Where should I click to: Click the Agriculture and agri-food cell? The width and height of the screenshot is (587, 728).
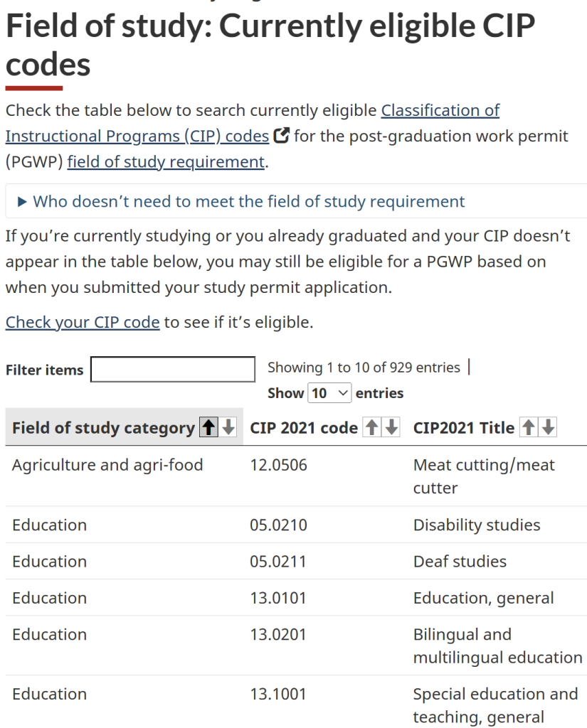pyautogui.click(x=107, y=465)
